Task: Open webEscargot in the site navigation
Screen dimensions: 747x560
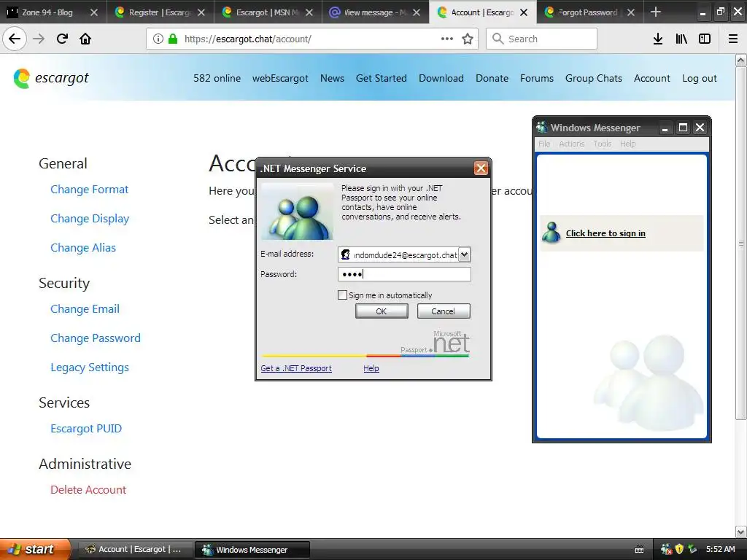Action: coord(280,78)
